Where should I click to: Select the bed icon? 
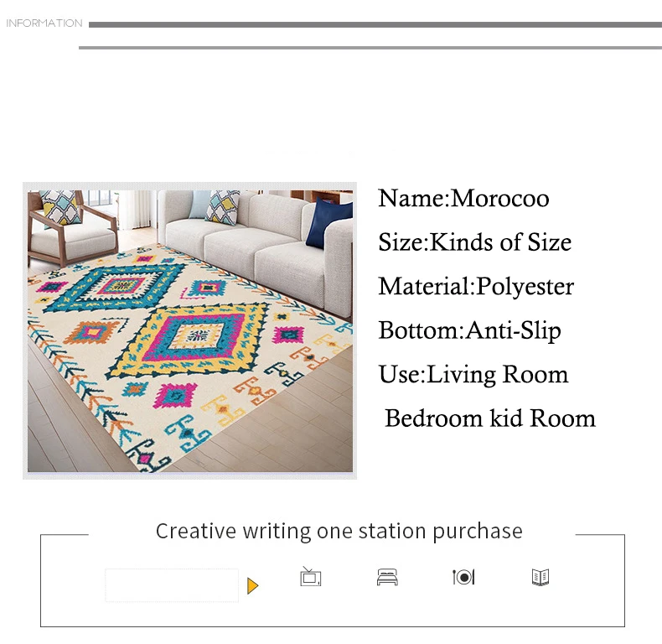[x=387, y=577]
